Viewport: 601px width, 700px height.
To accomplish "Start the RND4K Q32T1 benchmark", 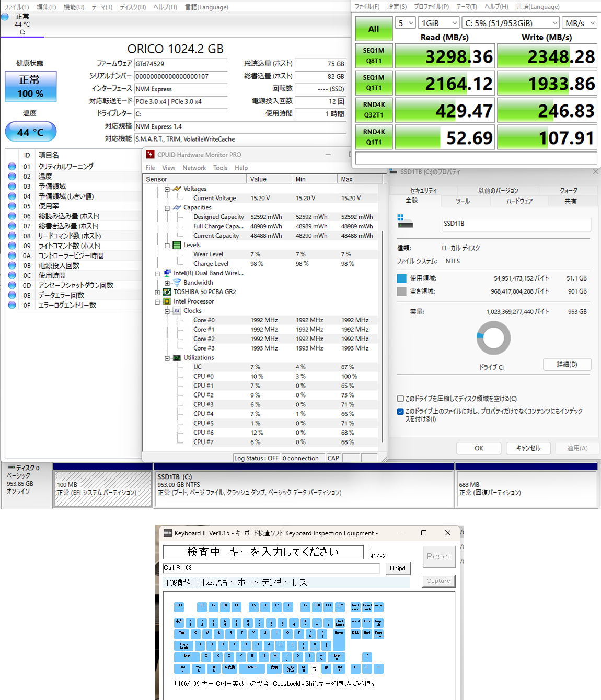I will point(374,110).
